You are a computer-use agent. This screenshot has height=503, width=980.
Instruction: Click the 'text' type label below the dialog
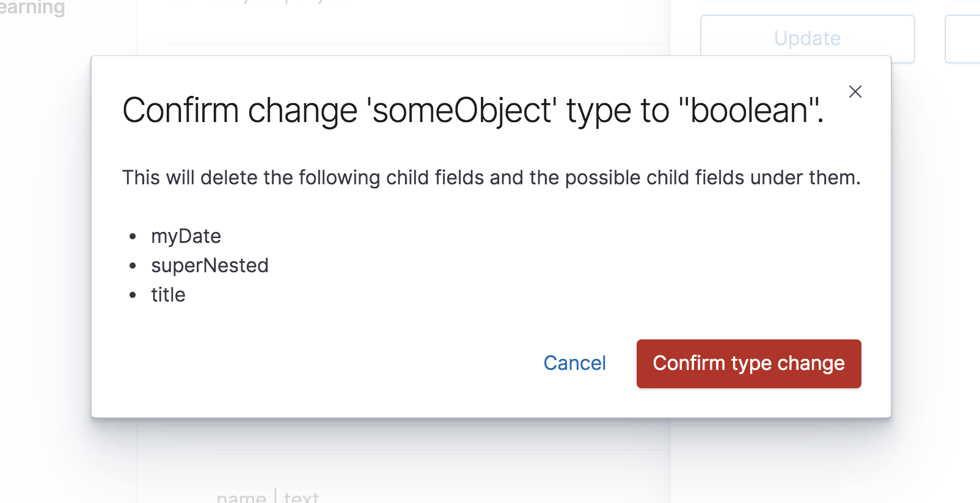301,497
